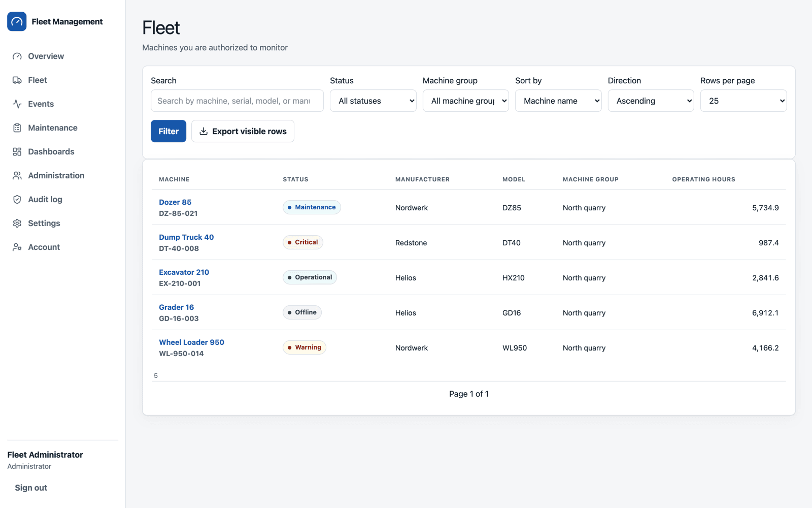The height and width of the screenshot is (508, 812).
Task: Click Export visible rows button
Action: pos(243,131)
